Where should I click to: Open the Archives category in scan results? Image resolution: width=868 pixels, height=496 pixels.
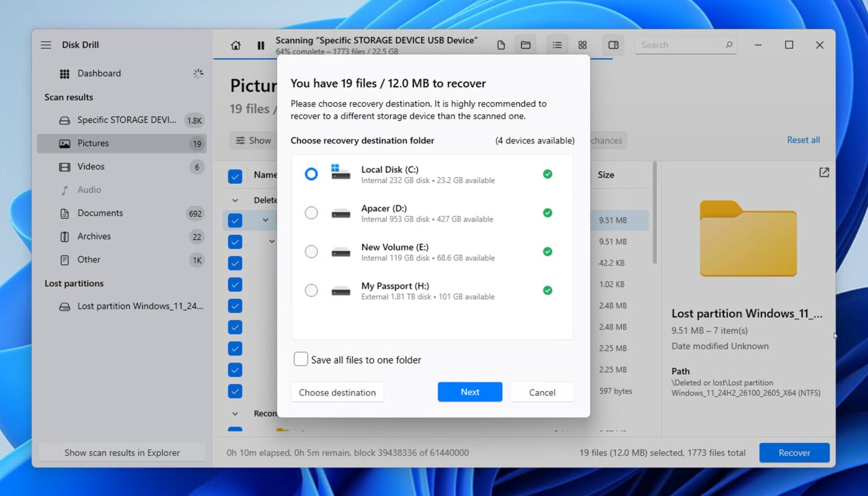(94, 236)
